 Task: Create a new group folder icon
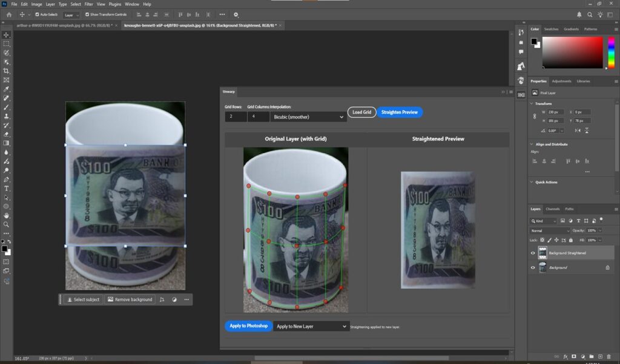click(x=591, y=357)
